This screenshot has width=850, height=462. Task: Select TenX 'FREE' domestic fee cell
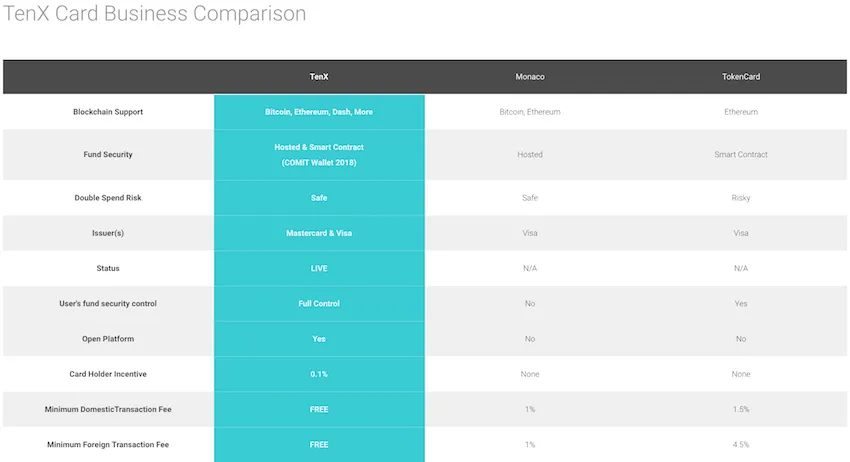319,409
